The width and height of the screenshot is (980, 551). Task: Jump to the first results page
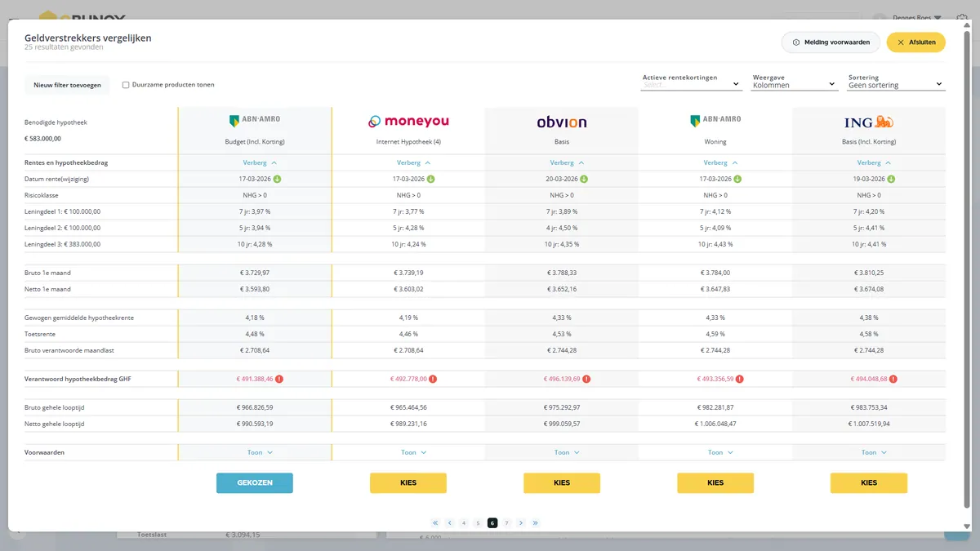click(x=435, y=523)
